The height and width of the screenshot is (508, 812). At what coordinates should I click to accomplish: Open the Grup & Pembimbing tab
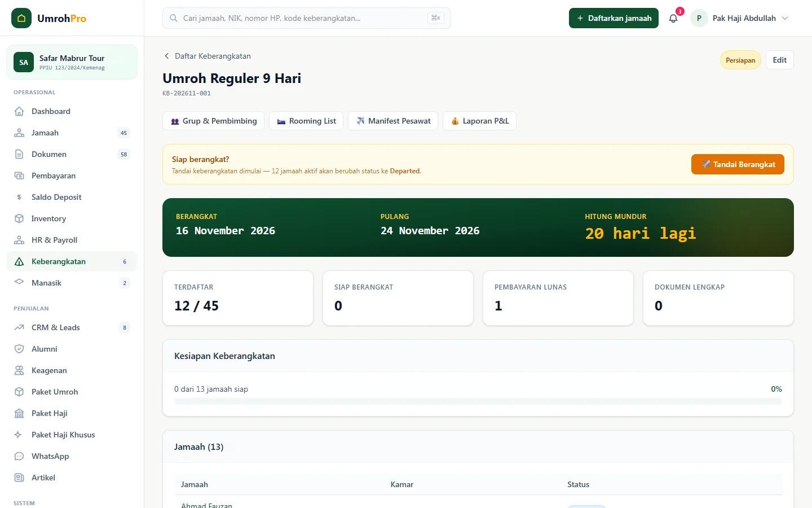[213, 121]
